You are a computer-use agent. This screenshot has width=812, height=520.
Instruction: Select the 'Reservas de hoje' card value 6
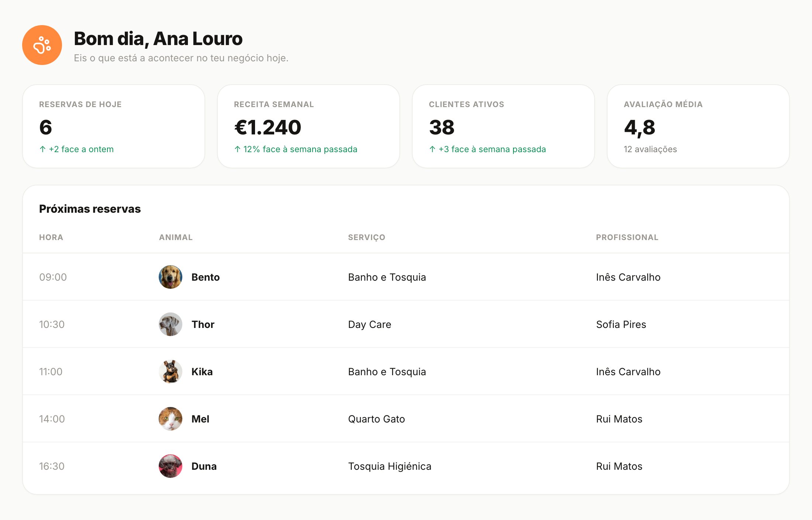(x=46, y=127)
